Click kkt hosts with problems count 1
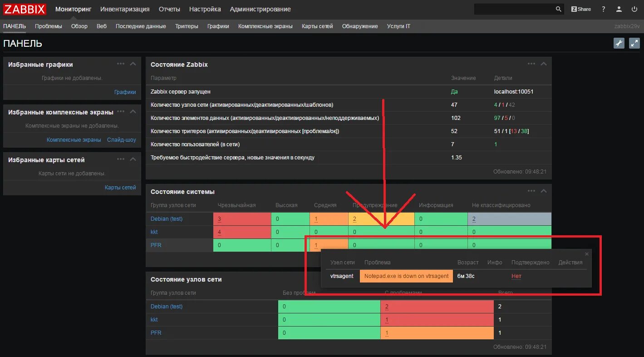The height and width of the screenshot is (357, 644). pos(387,320)
